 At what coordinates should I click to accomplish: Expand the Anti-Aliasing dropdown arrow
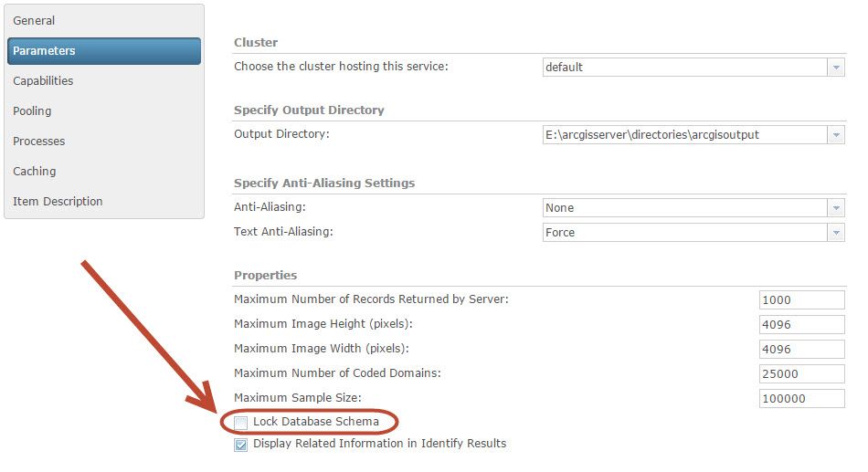(x=836, y=208)
